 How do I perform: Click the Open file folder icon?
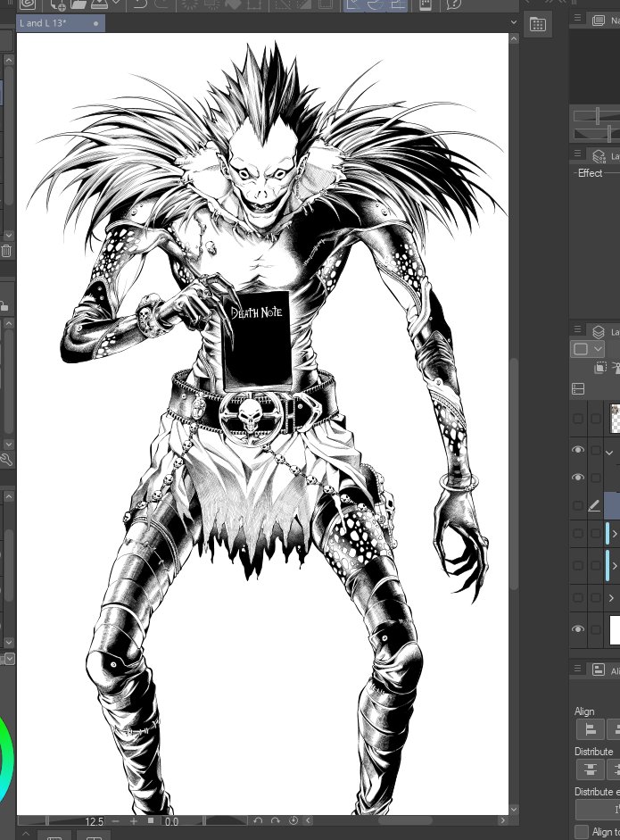coord(79,4)
